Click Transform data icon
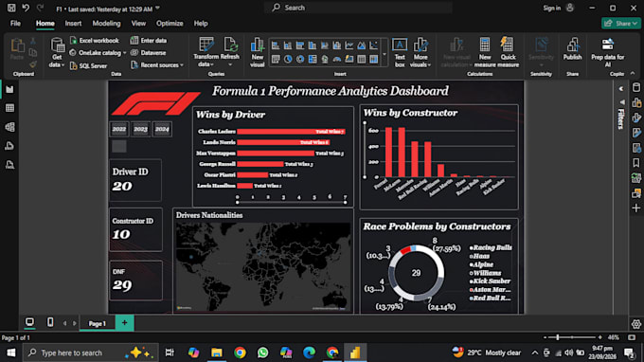This screenshot has height=362, width=644. point(206,45)
